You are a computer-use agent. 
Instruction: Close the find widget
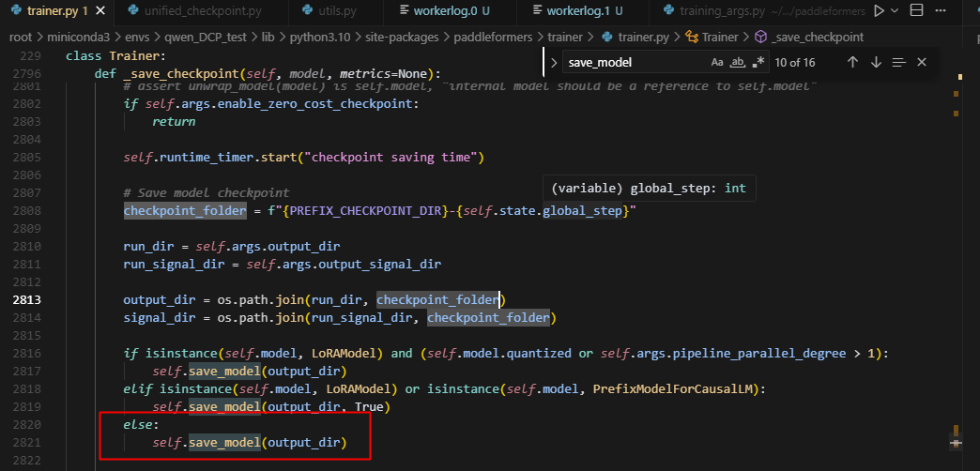[x=922, y=62]
